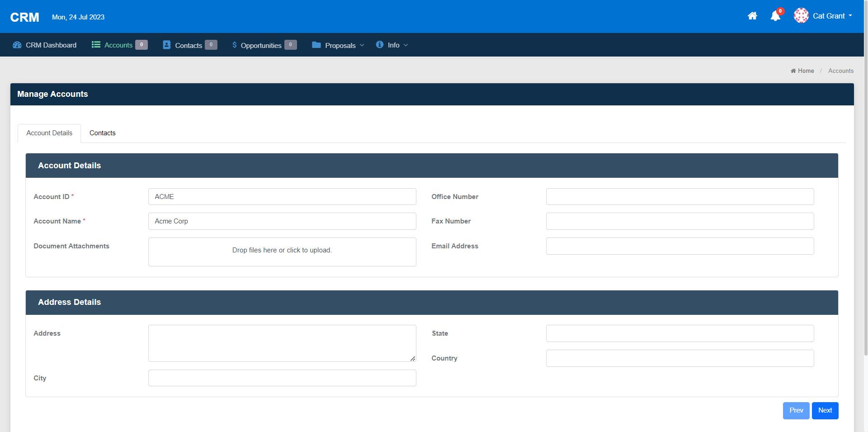Expand the Proposals menu chevron
Screen dimensions: 868x432
click(362, 45)
